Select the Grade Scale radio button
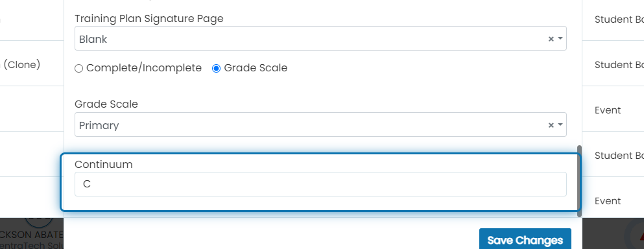This screenshot has height=249, width=644. tap(216, 69)
